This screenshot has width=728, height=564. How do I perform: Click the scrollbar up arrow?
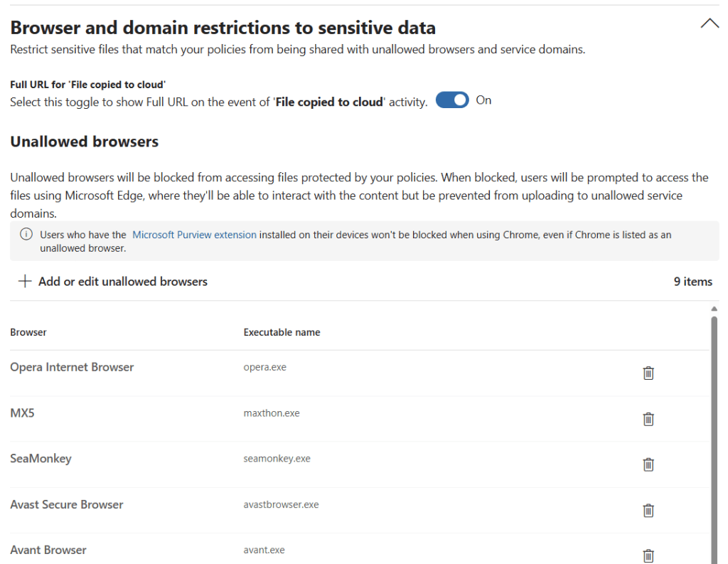tap(714, 309)
